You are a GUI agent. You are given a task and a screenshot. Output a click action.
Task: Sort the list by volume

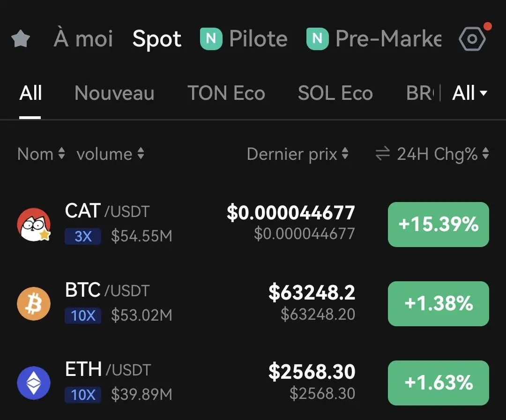[111, 154]
